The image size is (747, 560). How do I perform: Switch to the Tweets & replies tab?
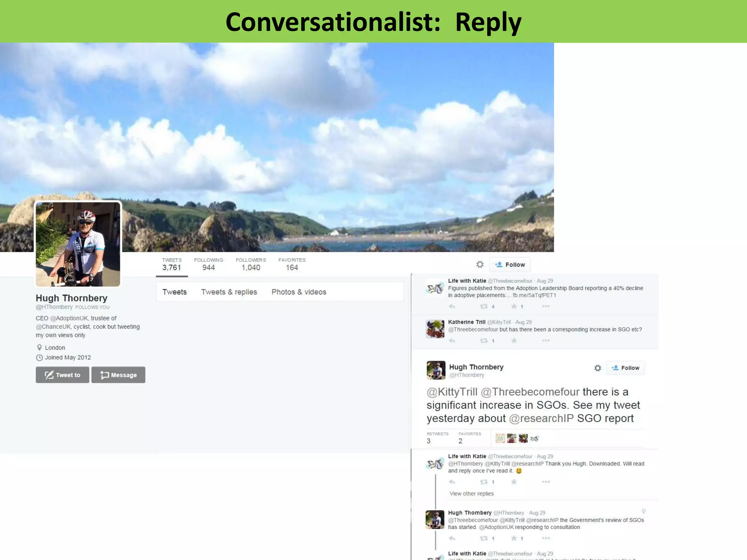tap(229, 292)
